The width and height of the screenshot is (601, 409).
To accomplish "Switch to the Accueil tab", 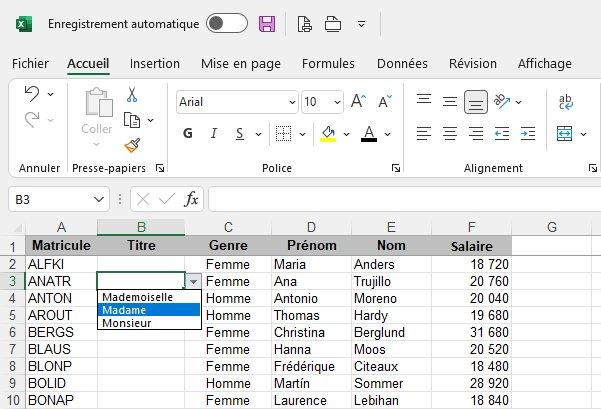I will tap(88, 64).
